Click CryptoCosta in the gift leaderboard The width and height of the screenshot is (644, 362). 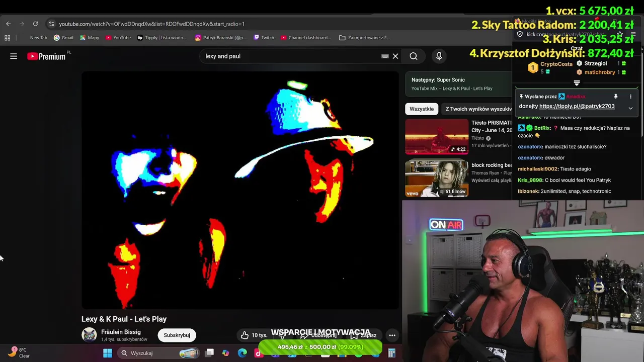[556, 64]
